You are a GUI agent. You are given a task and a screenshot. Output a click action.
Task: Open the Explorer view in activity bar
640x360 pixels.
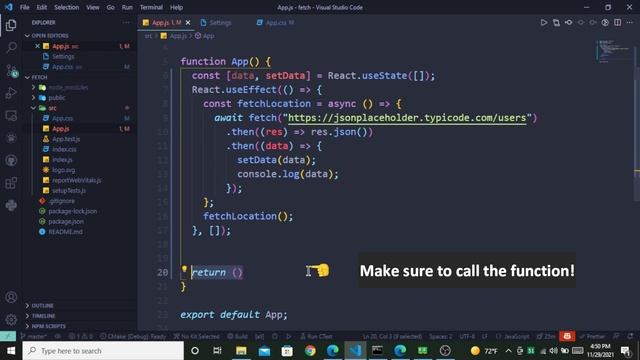tap(11, 25)
